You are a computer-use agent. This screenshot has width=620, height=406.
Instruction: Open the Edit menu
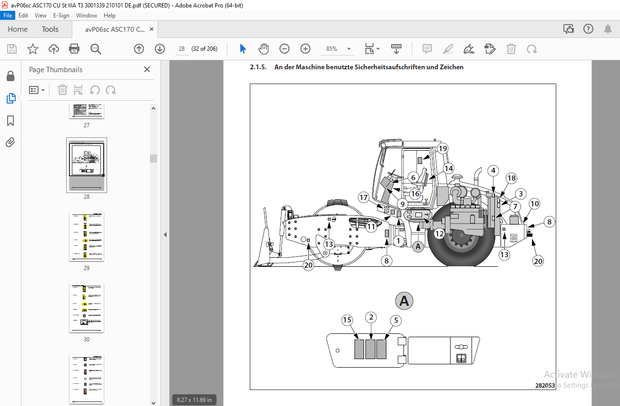click(x=23, y=15)
